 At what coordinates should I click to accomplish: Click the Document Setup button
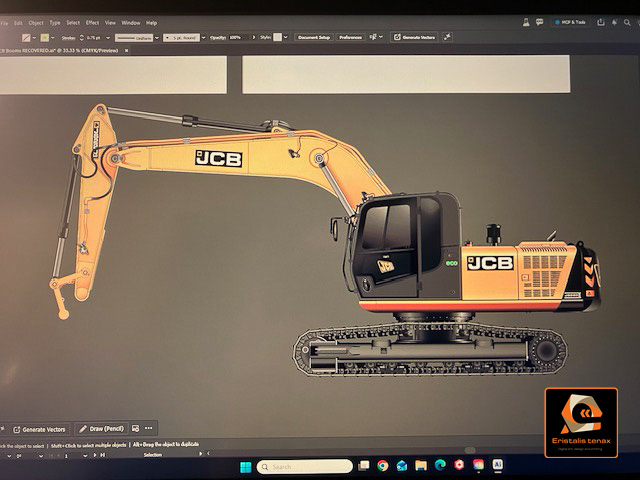pyautogui.click(x=313, y=37)
